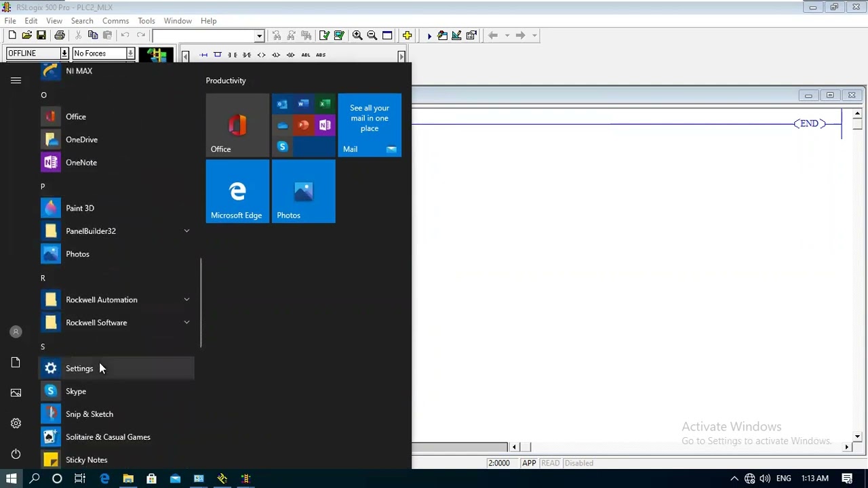Image resolution: width=868 pixels, height=488 pixels.
Task: Open Microsoft Edge from the taskbar
Action: click(x=104, y=479)
